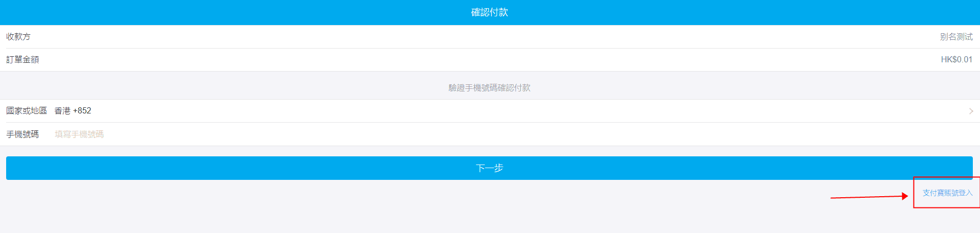980x233 pixels.
Task: Click the HK$0.01 amount value
Action: pos(956,60)
